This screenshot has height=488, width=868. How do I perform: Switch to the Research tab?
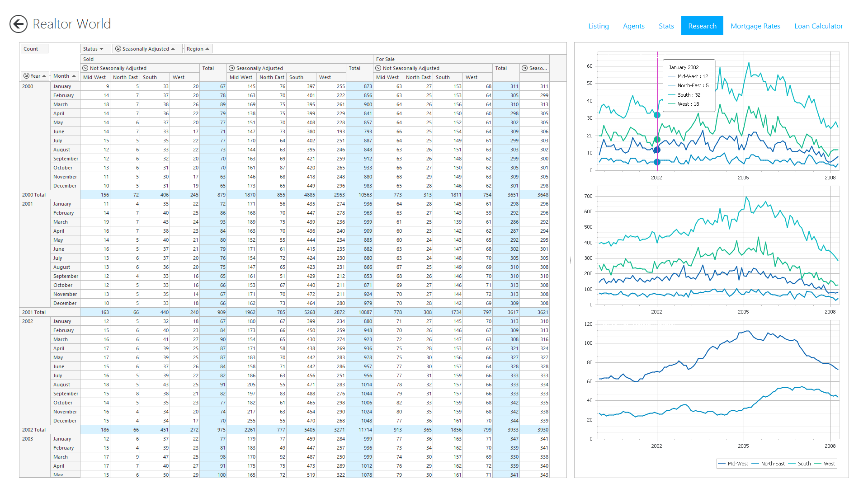(702, 26)
